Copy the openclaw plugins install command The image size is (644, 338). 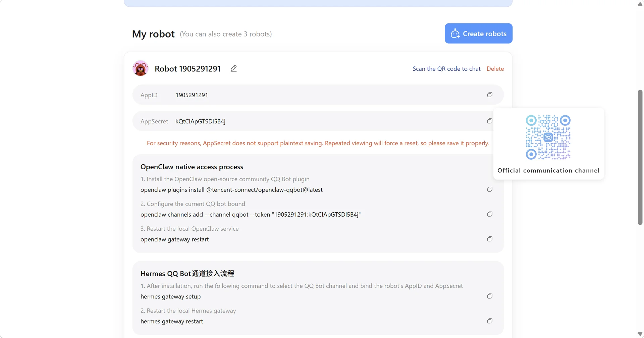tap(490, 189)
